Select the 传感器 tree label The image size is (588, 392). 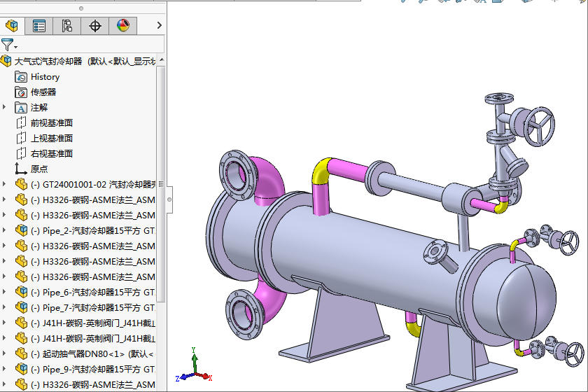43,92
